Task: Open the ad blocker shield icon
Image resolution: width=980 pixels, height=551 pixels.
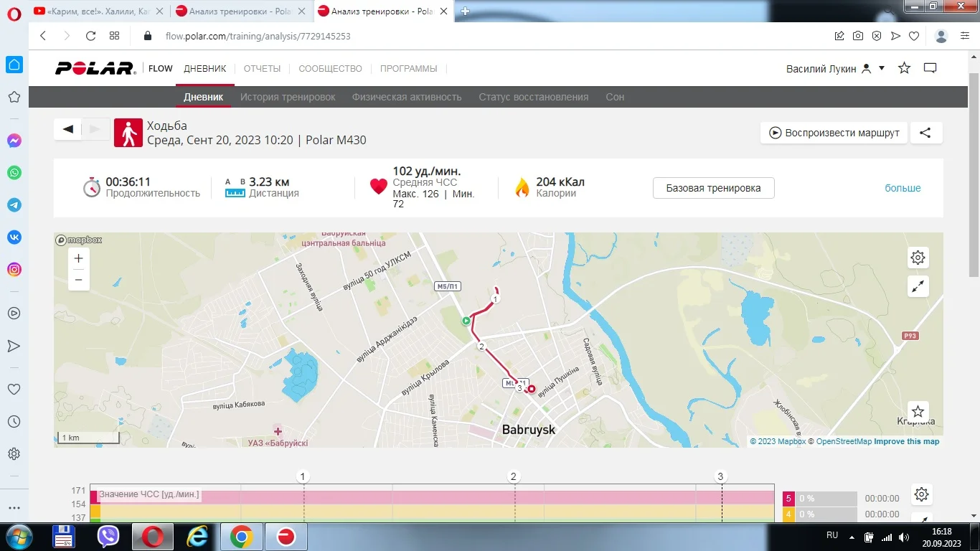Action: coord(877,36)
